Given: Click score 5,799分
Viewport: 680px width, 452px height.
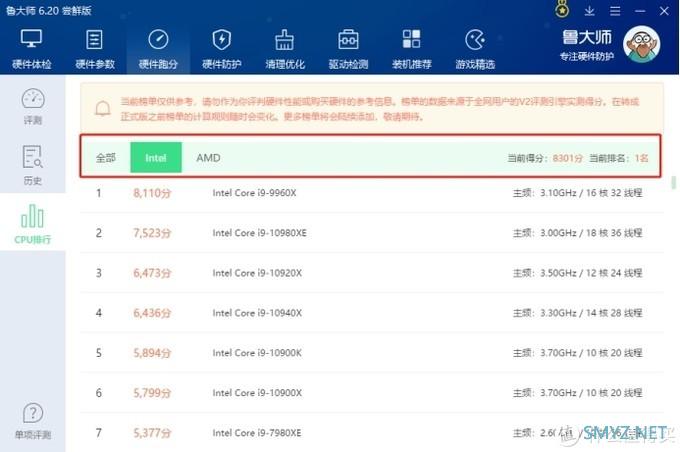Looking at the screenshot, I should [x=152, y=393].
